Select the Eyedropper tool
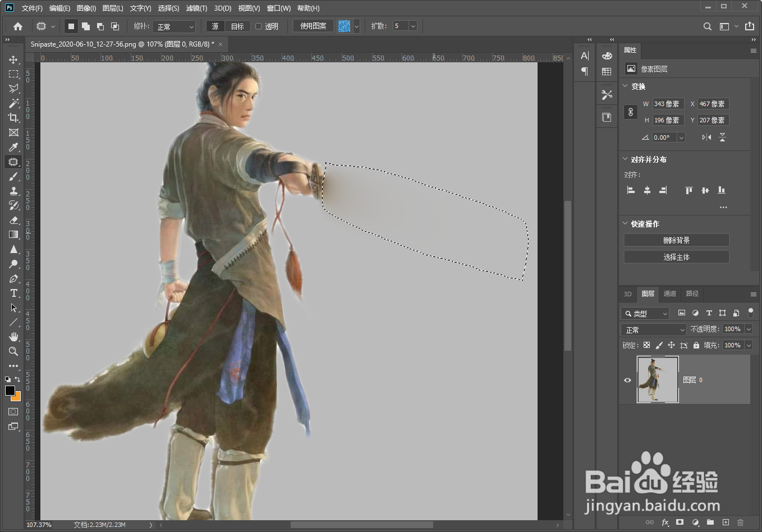 click(x=13, y=147)
